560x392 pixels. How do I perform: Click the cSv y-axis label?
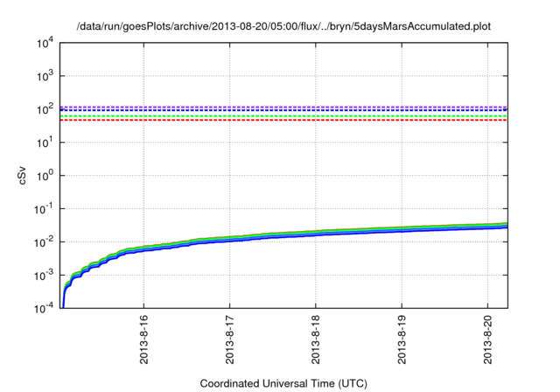(x=23, y=175)
